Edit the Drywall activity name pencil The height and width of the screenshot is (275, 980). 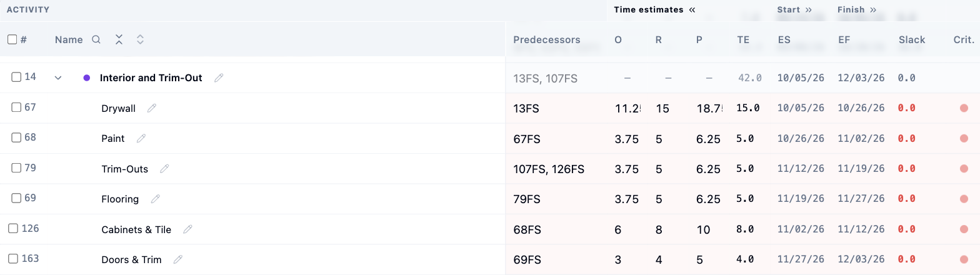[x=151, y=108]
